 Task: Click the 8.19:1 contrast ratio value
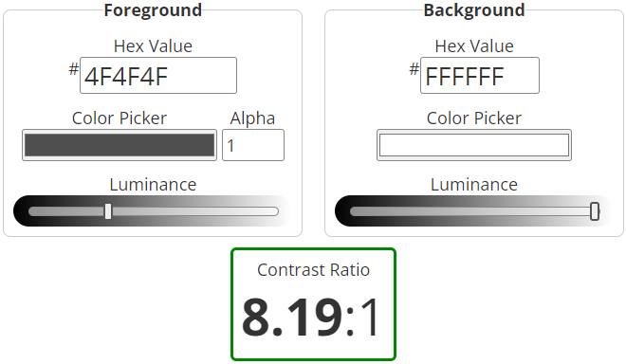(311, 318)
